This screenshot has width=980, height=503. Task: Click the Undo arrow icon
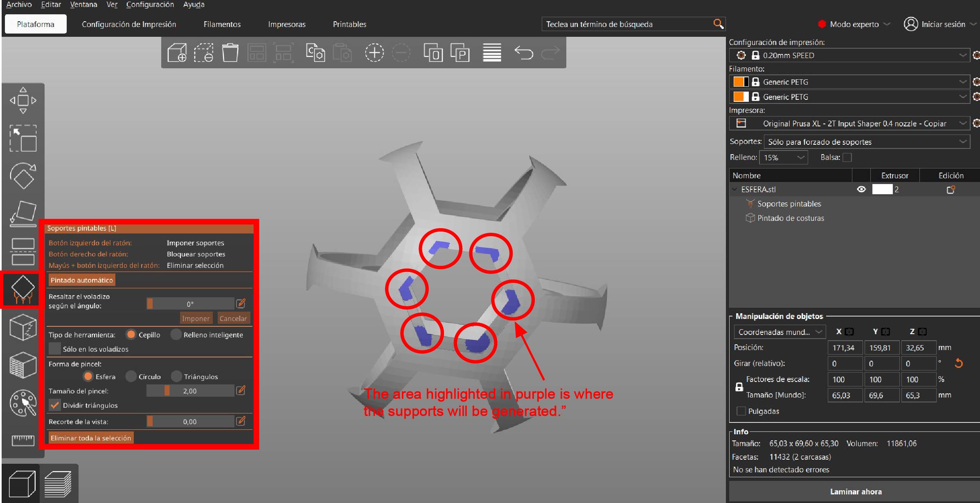523,53
